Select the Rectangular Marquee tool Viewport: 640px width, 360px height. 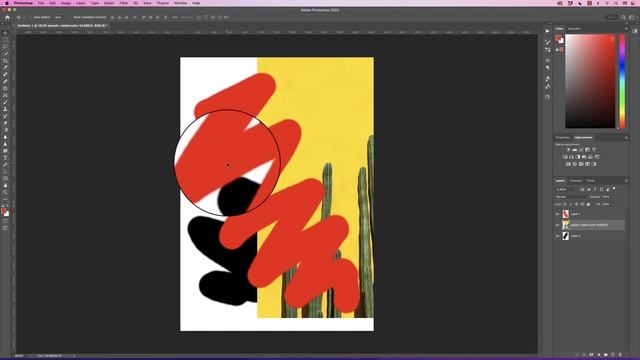[5, 40]
